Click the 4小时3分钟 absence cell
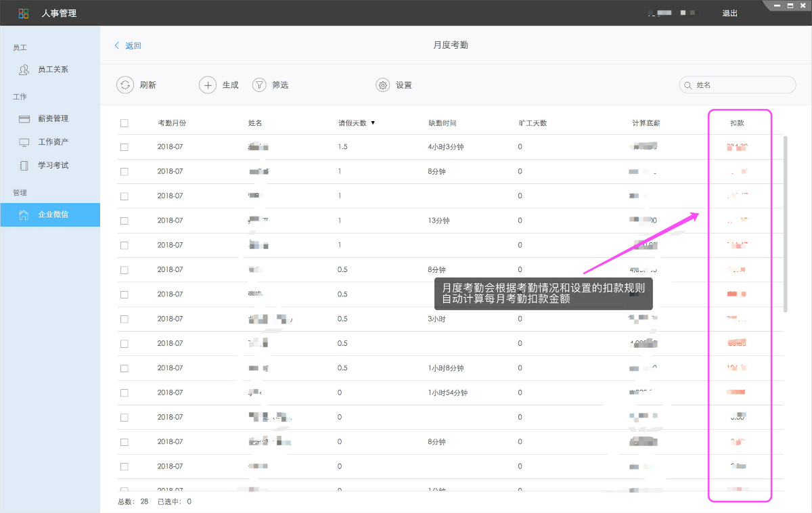The image size is (812, 513). (446, 147)
